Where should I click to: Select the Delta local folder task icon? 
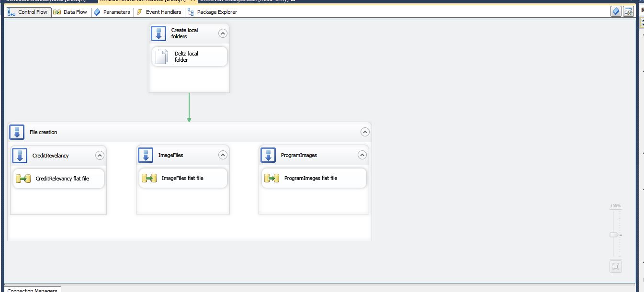click(162, 57)
